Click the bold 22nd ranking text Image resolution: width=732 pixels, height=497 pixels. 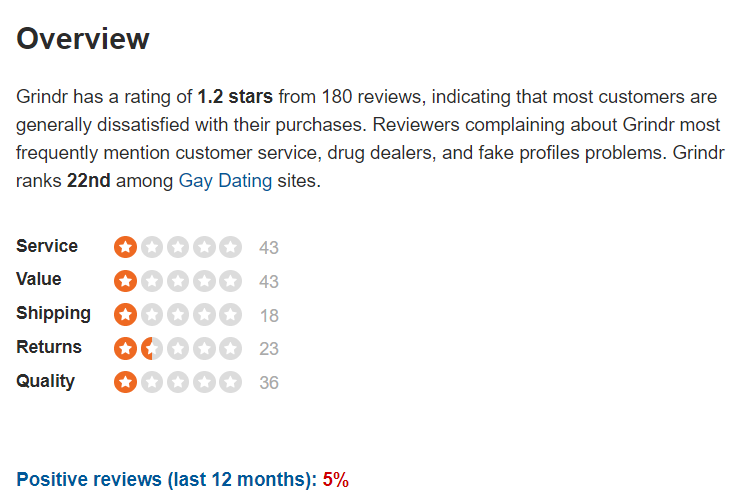pyautogui.click(x=89, y=181)
